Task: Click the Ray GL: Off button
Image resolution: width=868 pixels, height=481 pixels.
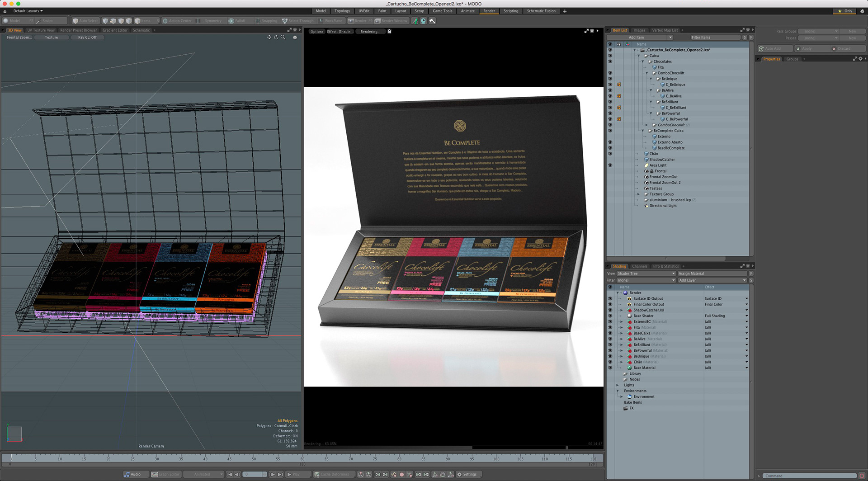Action: pos(87,38)
